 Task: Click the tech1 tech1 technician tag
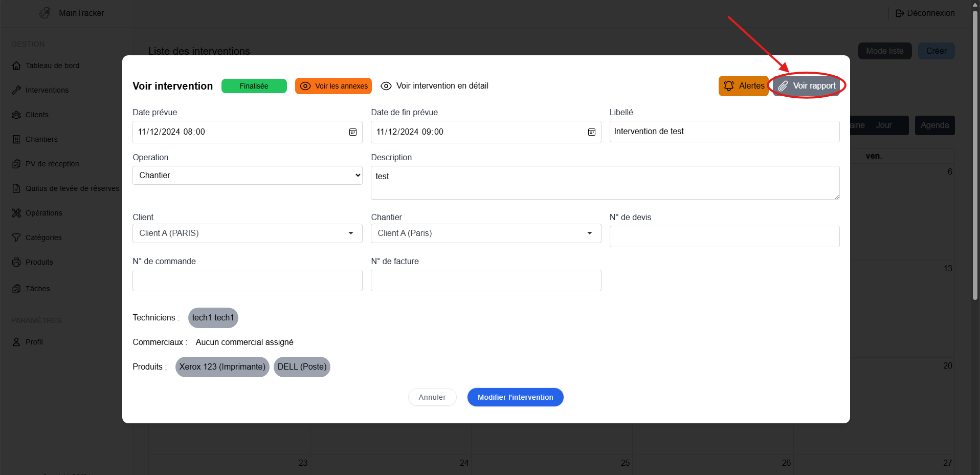pyautogui.click(x=213, y=318)
